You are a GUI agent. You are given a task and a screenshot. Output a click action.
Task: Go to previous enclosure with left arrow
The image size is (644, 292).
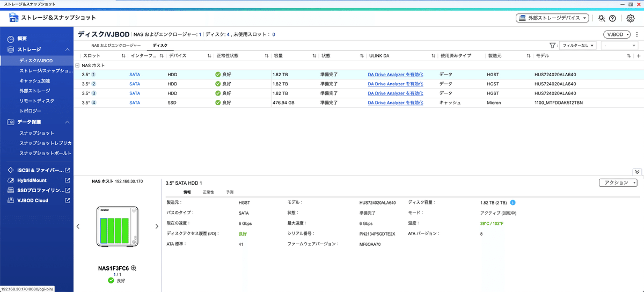78,227
